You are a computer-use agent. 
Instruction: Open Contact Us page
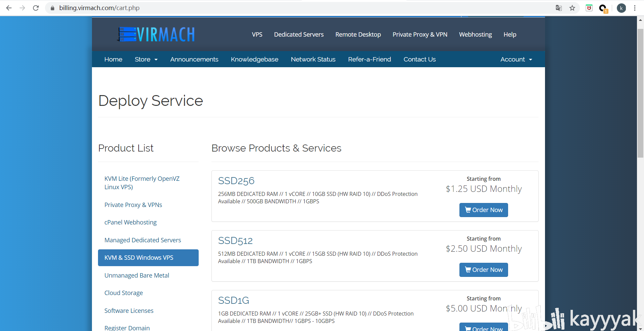point(419,59)
